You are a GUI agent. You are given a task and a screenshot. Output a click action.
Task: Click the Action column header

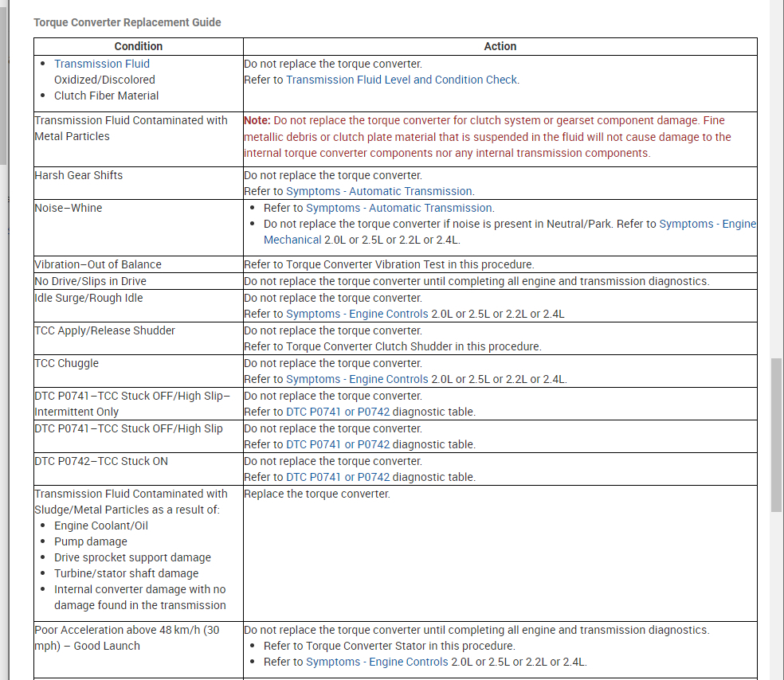point(500,46)
